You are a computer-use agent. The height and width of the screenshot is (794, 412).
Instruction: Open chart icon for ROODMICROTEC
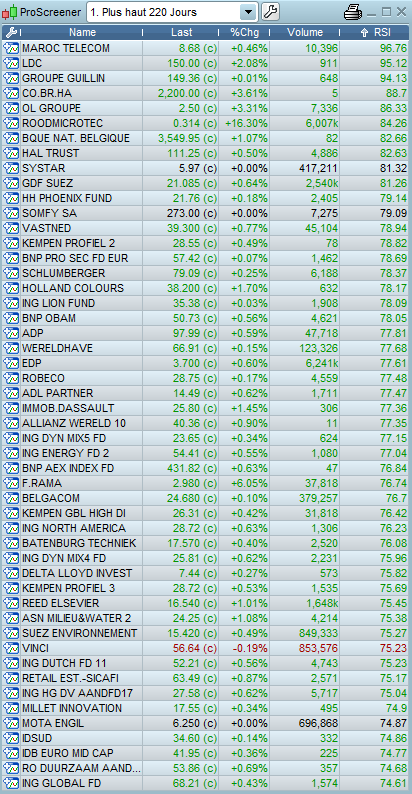(11, 124)
